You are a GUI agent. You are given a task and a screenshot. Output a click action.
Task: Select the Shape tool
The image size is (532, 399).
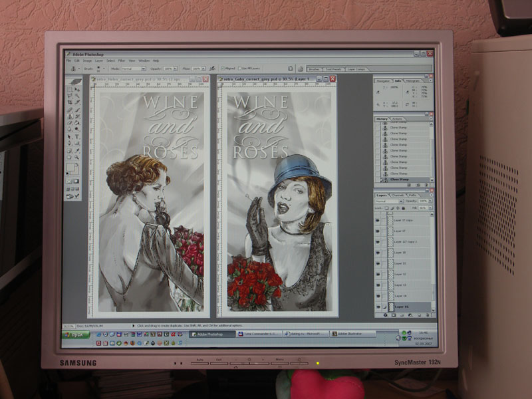coord(77,143)
